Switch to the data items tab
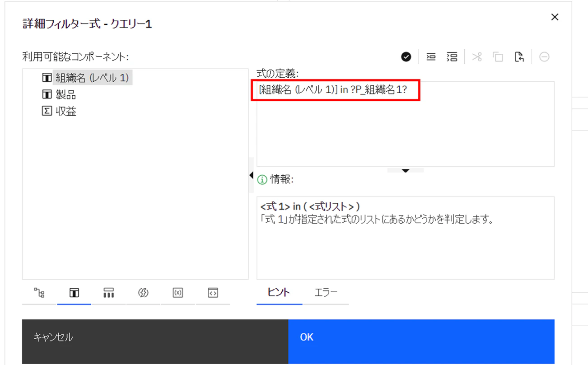 74,293
